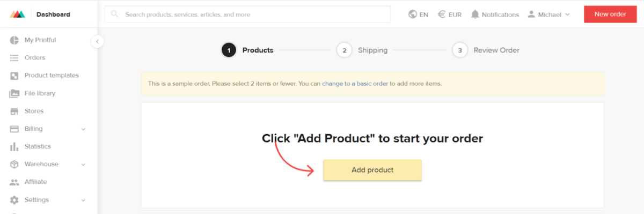Image resolution: width=644 pixels, height=214 pixels.
Task: Click the New order button
Action: pyautogui.click(x=610, y=14)
